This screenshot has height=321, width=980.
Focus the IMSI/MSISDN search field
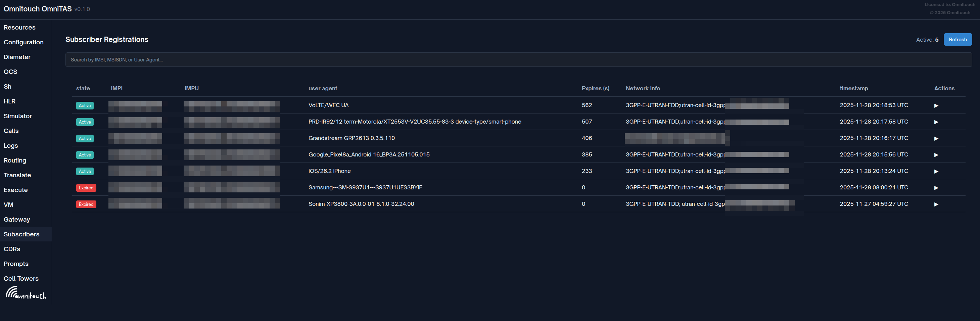tap(518, 60)
